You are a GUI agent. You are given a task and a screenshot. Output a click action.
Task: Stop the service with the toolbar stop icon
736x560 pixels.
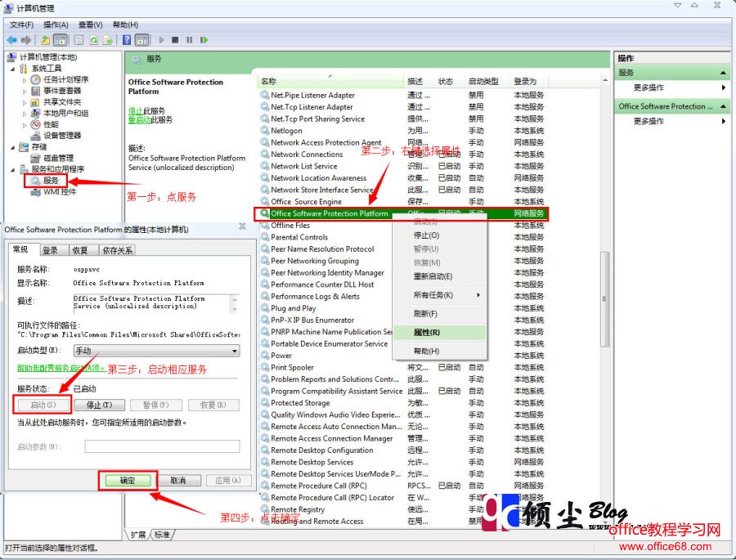[175, 39]
